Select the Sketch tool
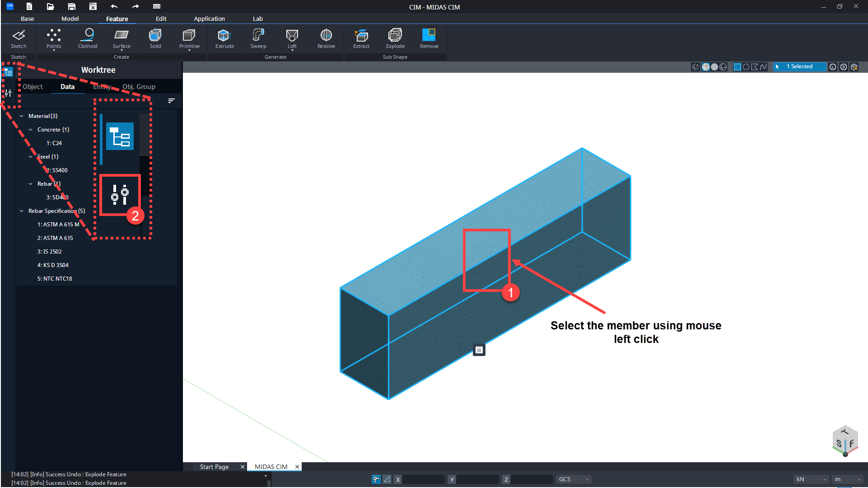868x488 pixels. pos(19,38)
